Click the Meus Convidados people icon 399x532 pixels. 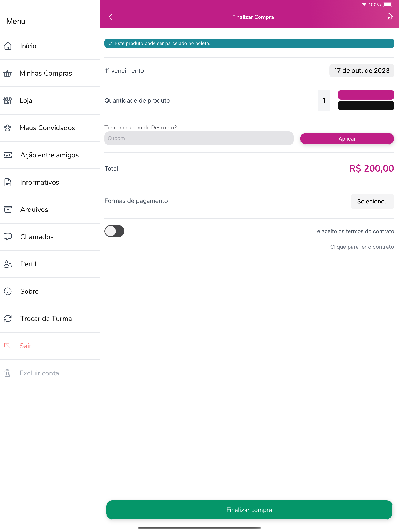(x=7, y=128)
